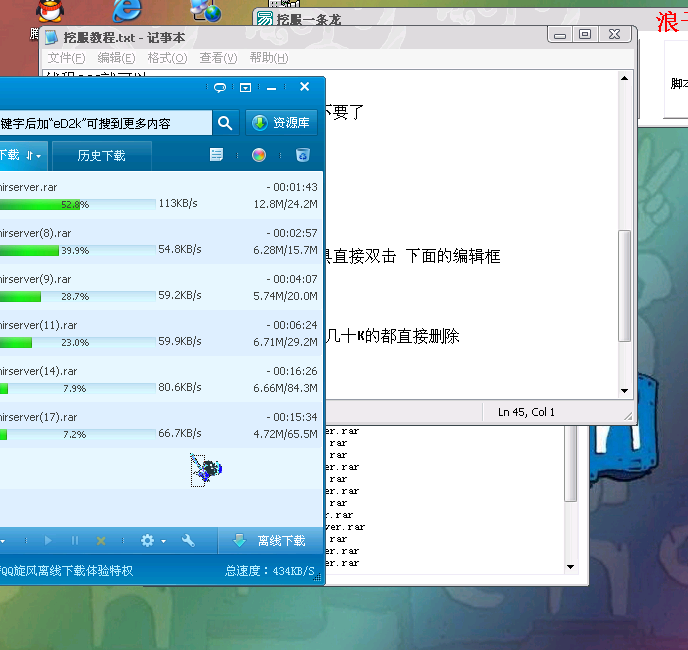Viewport: 688px width, 650px height.
Task: Click the search magnifier icon
Action: [x=225, y=123]
